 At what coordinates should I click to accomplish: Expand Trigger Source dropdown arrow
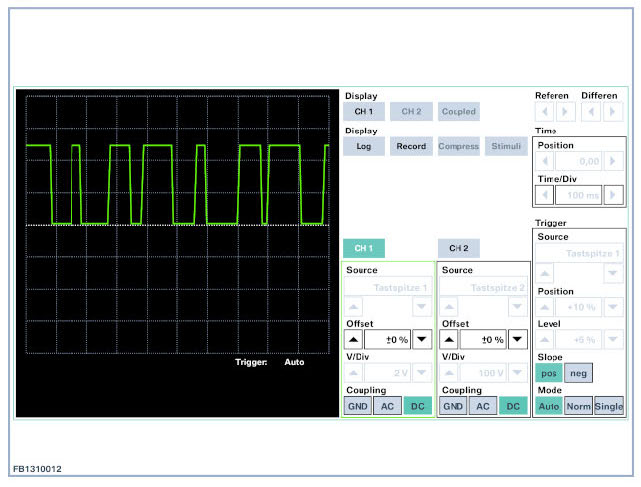click(x=614, y=272)
